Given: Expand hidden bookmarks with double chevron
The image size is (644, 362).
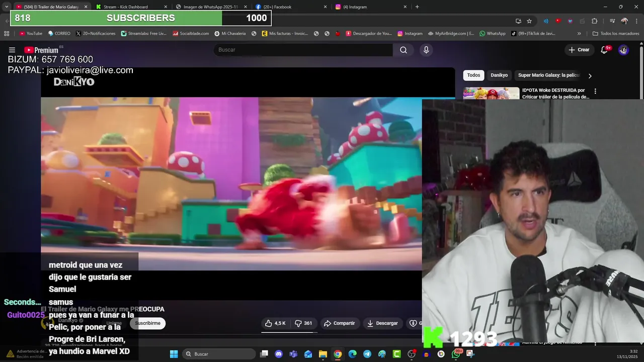Looking at the screenshot, I should (x=579, y=34).
